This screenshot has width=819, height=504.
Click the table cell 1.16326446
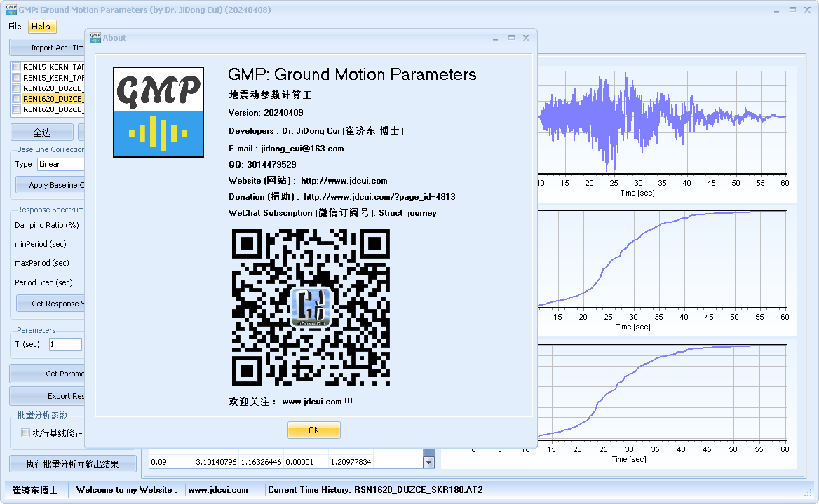coord(261,462)
